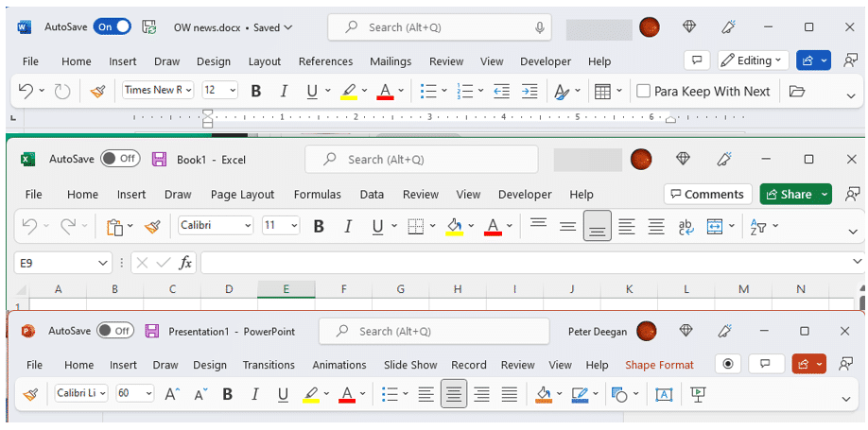Open the Formulas tab in Excel
The height and width of the screenshot is (430, 868).
(x=317, y=195)
